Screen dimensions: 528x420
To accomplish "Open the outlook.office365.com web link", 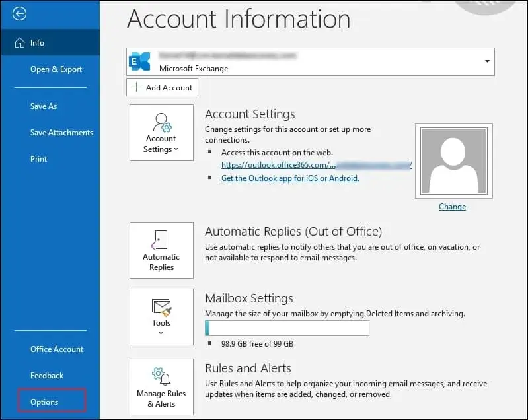I will click(317, 165).
